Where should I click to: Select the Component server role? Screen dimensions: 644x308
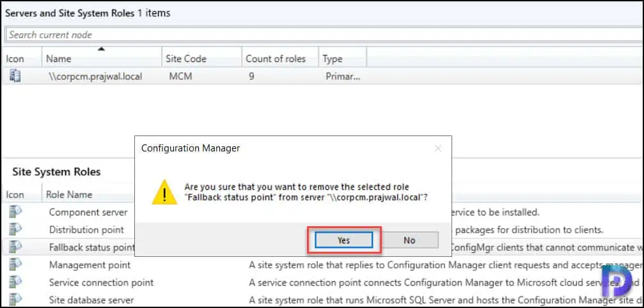click(88, 212)
